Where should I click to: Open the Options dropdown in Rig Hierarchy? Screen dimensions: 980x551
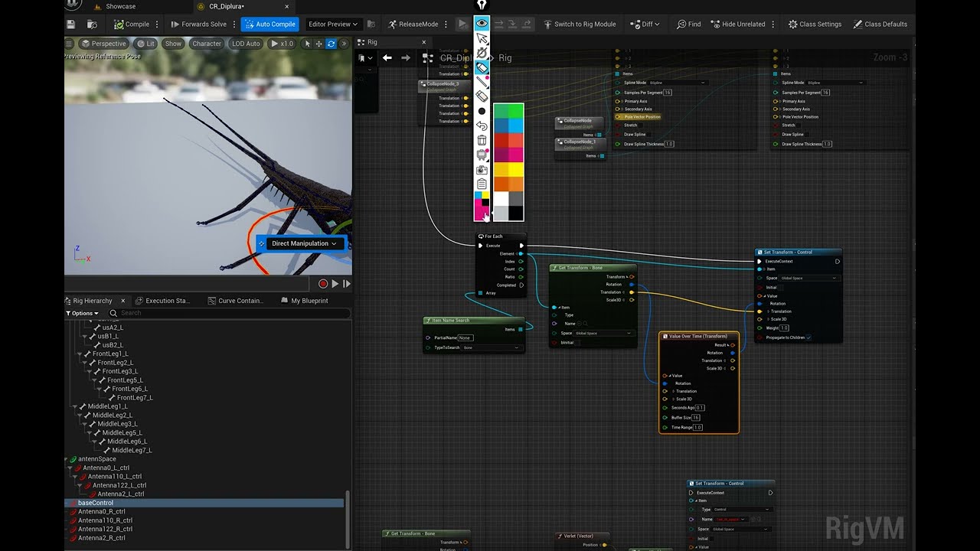[83, 313]
